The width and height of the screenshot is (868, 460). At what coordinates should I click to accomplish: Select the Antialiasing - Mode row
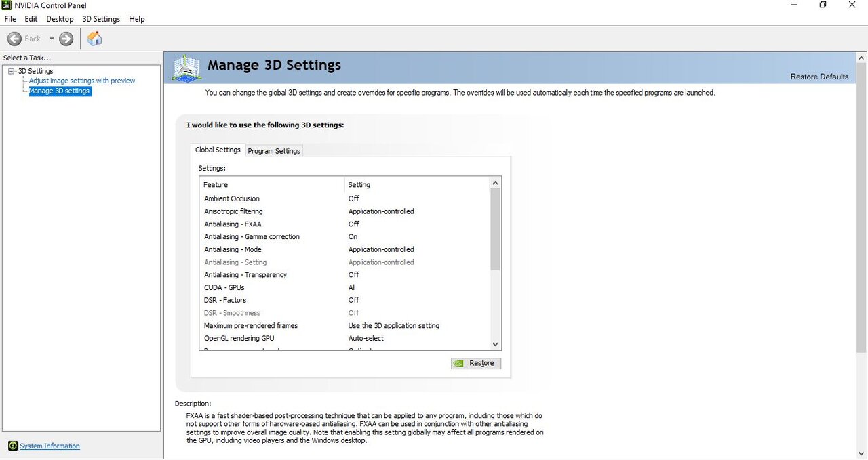[x=344, y=249]
